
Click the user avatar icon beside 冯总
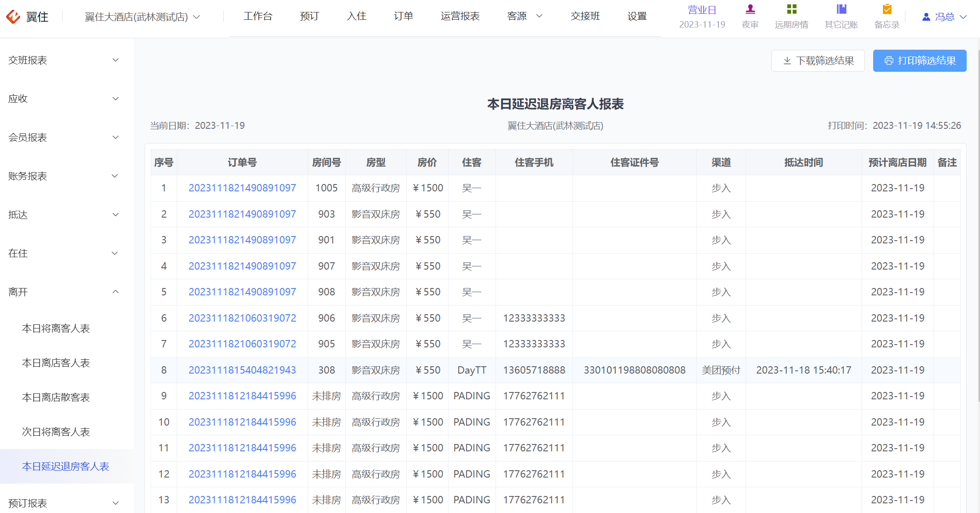pos(926,17)
